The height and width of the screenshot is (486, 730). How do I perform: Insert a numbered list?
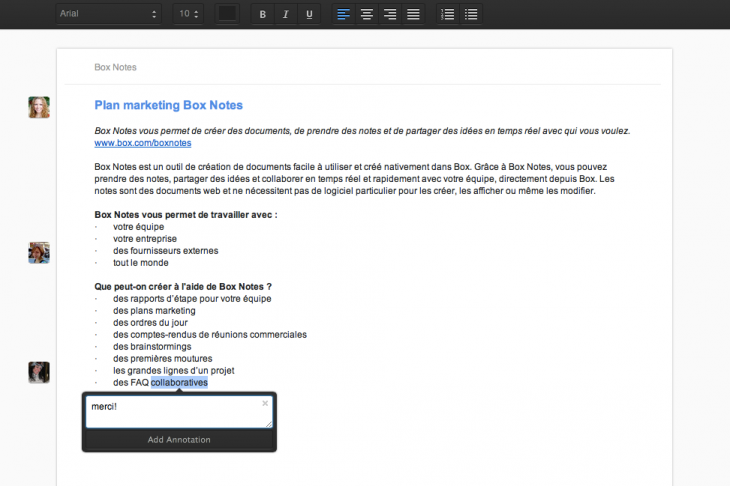pos(448,14)
